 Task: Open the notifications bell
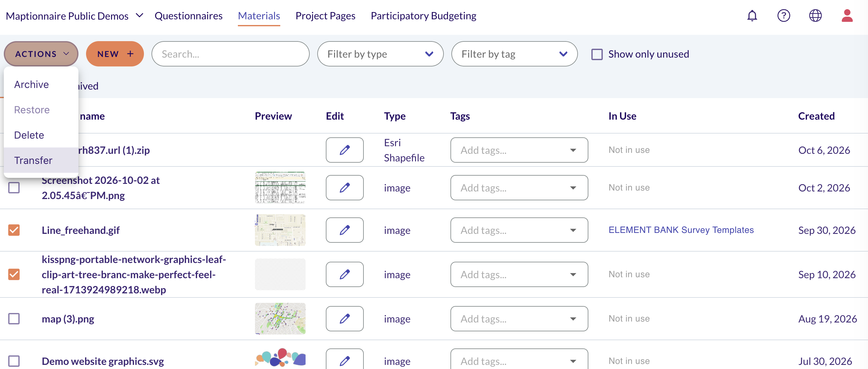(752, 16)
